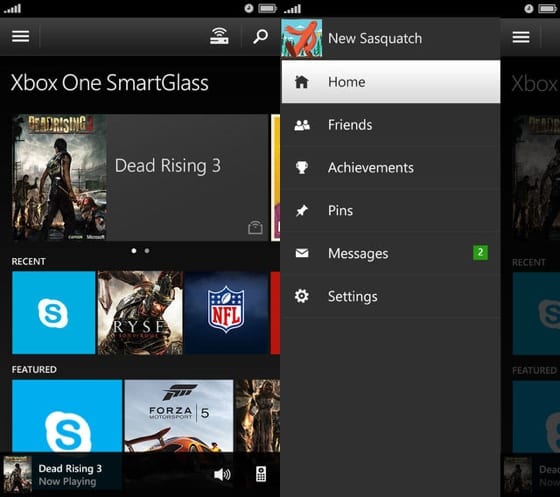Image resolution: width=560 pixels, height=497 pixels.
Task: Tap the green 2 messages badge
Action: (x=480, y=253)
